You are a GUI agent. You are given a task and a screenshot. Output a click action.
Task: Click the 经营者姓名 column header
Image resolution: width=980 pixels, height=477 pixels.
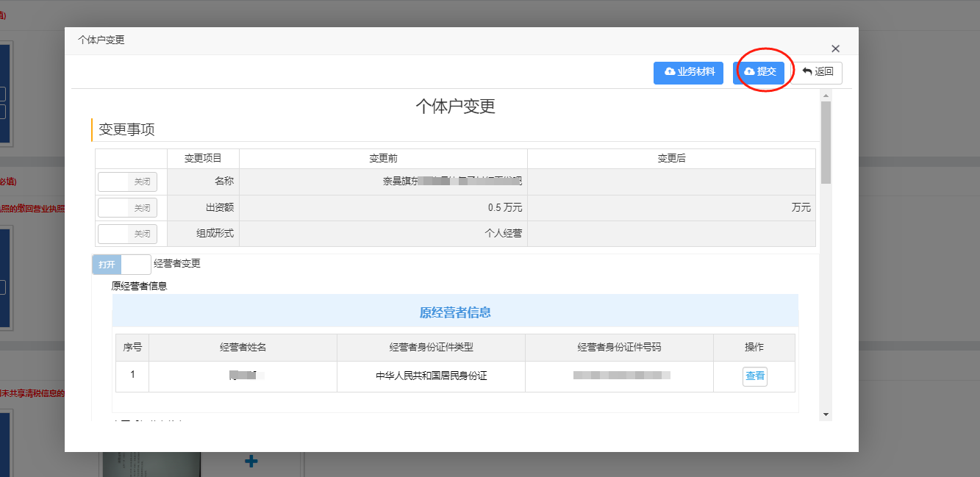click(243, 347)
